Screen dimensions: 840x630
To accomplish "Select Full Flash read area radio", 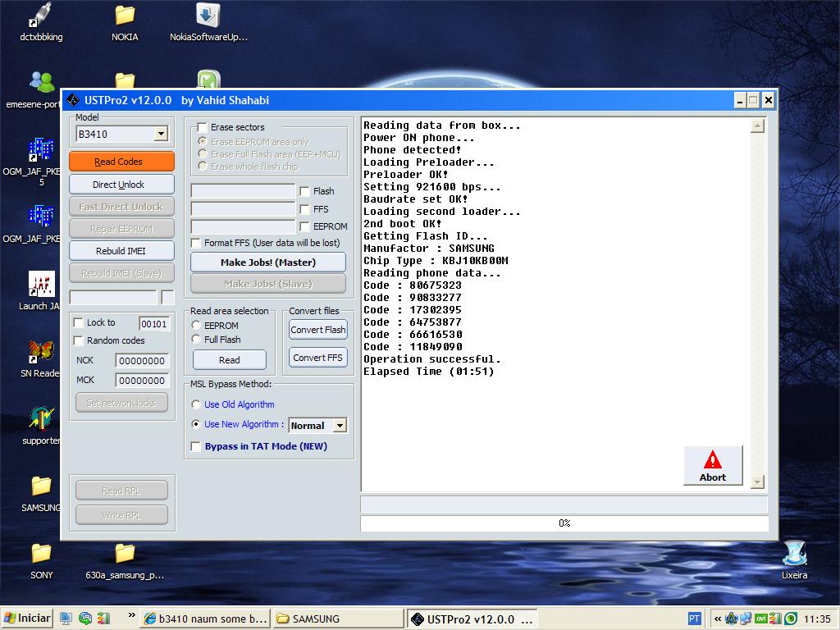I will (x=196, y=339).
